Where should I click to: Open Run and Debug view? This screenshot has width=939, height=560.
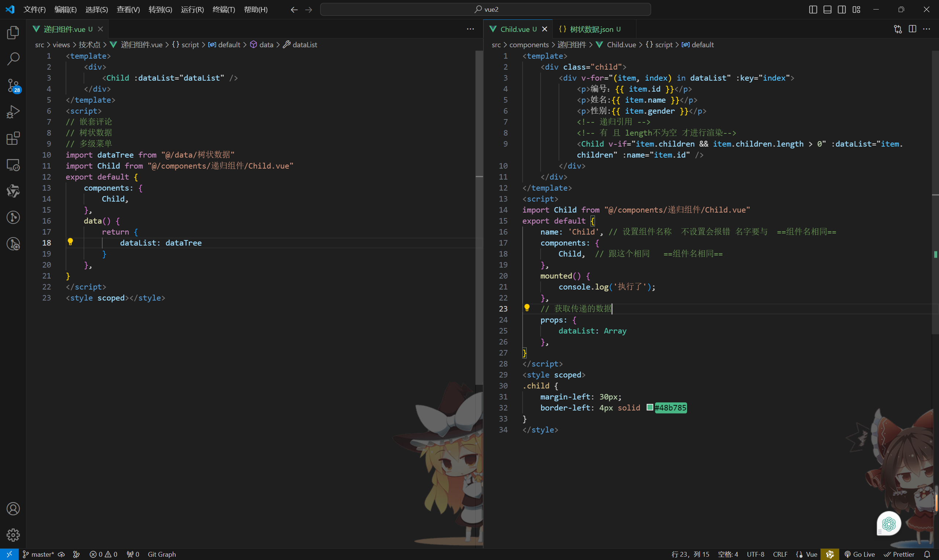[x=13, y=112]
